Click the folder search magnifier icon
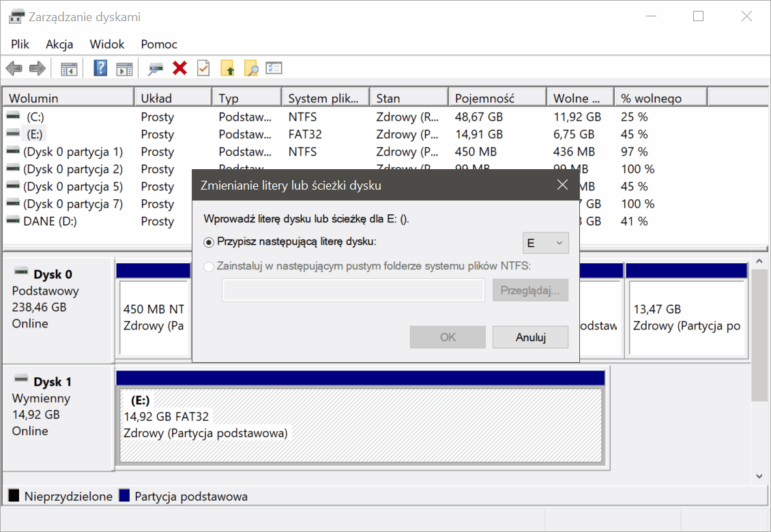771x532 pixels. (251, 68)
